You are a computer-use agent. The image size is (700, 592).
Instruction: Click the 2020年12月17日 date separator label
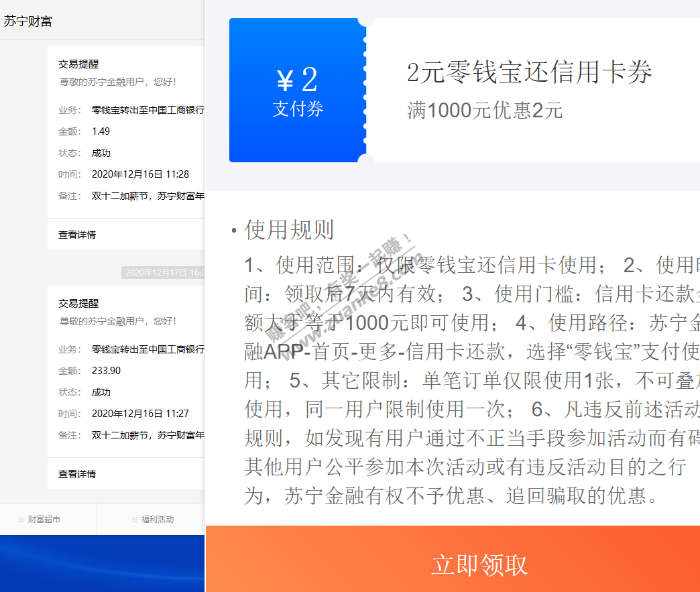(163, 272)
